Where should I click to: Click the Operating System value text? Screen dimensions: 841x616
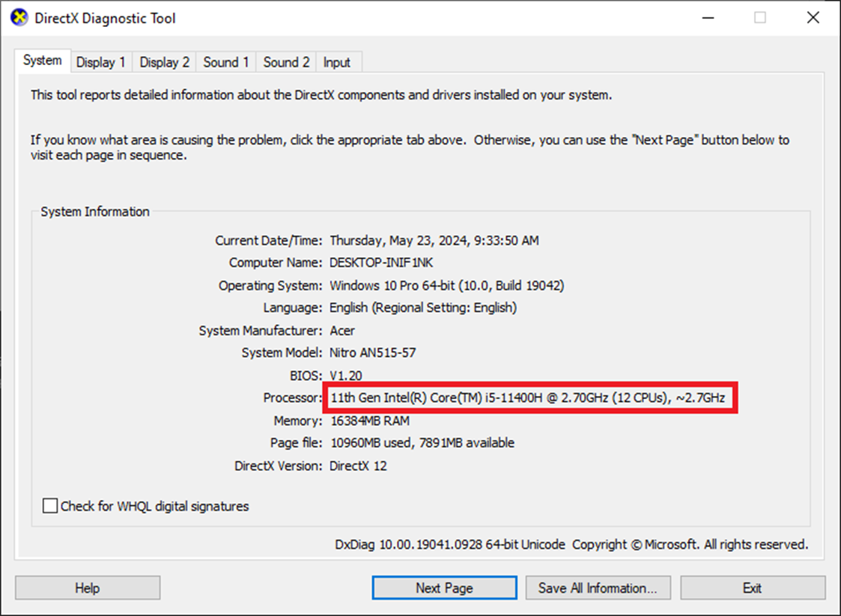(446, 286)
